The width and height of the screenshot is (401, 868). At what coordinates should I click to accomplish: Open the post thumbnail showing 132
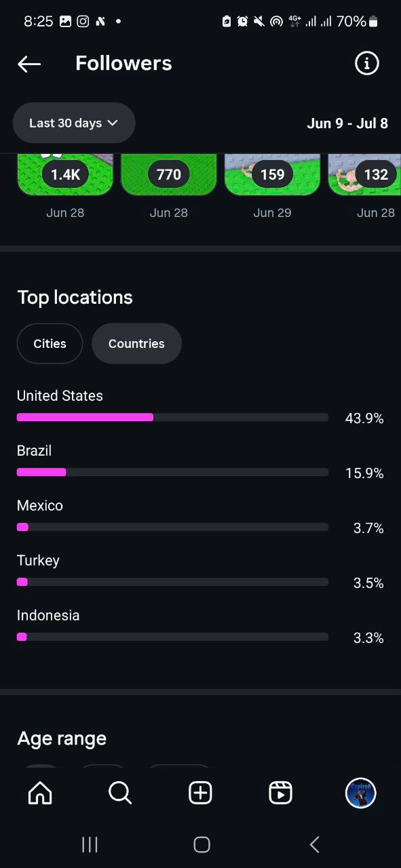pos(364,175)
